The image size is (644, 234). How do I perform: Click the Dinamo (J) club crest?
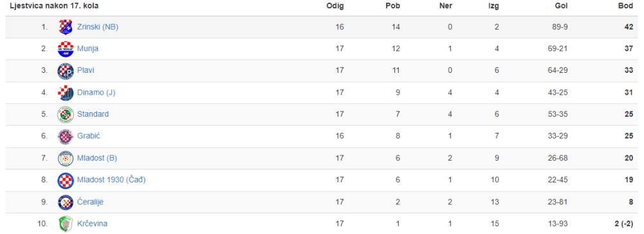pos(66,93)
